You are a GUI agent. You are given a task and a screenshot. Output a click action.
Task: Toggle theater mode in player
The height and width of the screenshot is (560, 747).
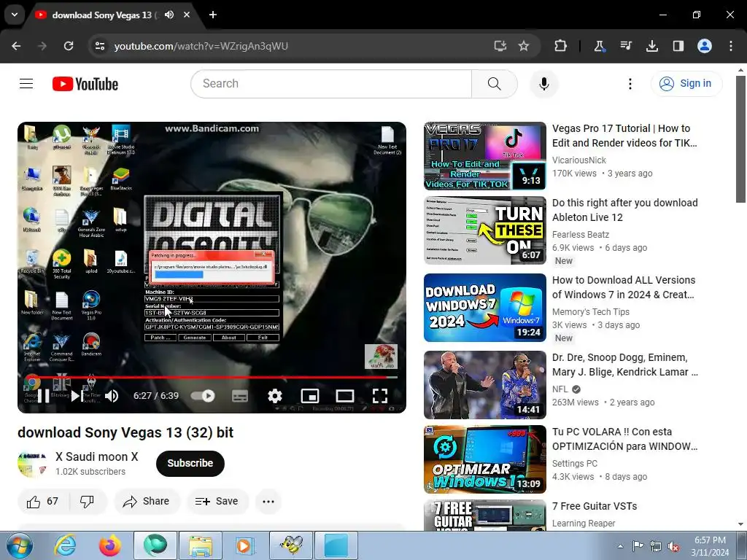(344, 396)
